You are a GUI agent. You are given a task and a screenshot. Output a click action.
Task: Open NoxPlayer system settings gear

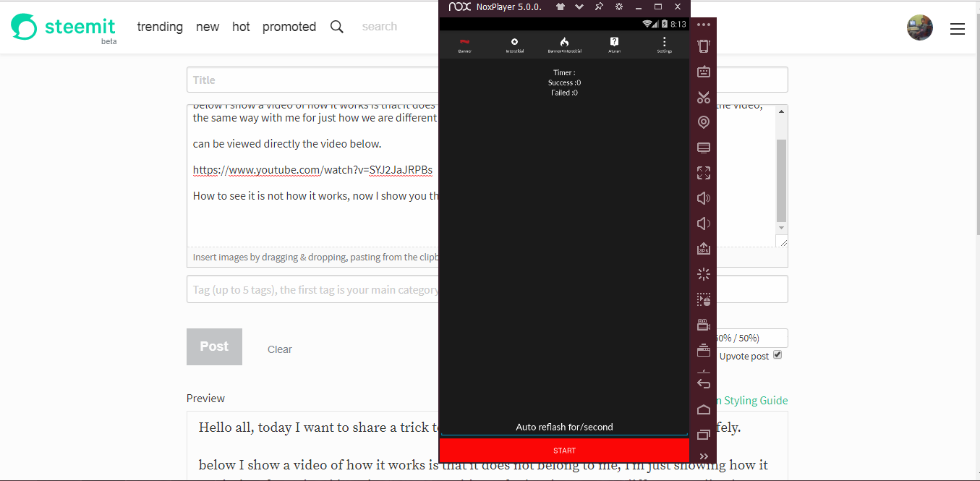(618, 7)
